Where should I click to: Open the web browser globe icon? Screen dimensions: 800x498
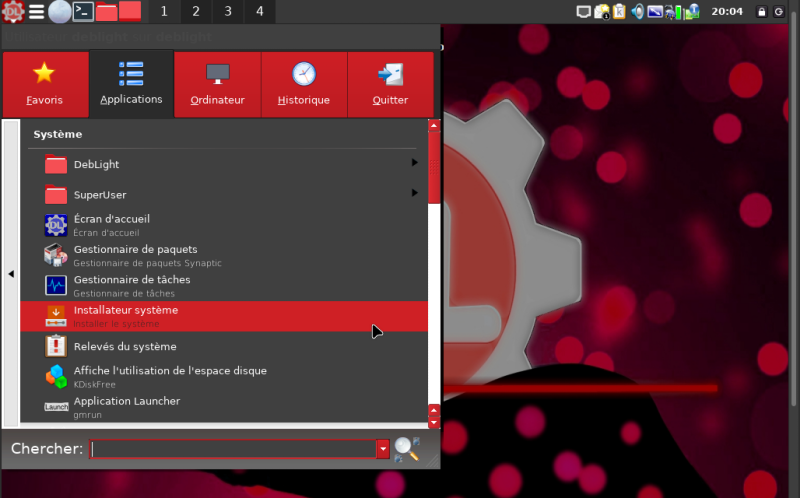60,12
